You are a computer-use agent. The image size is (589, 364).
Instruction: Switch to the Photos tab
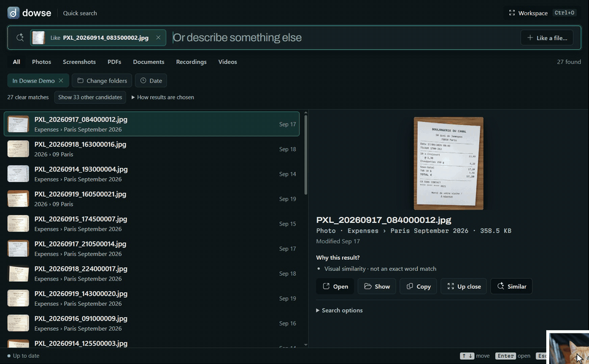coord(41,62)
